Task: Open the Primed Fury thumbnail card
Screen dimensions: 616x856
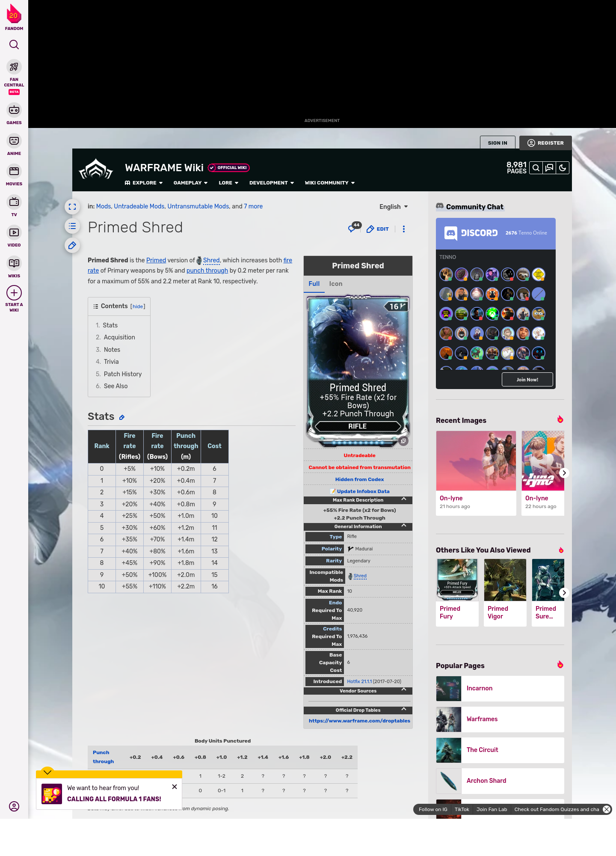Action: click(457, 593)
